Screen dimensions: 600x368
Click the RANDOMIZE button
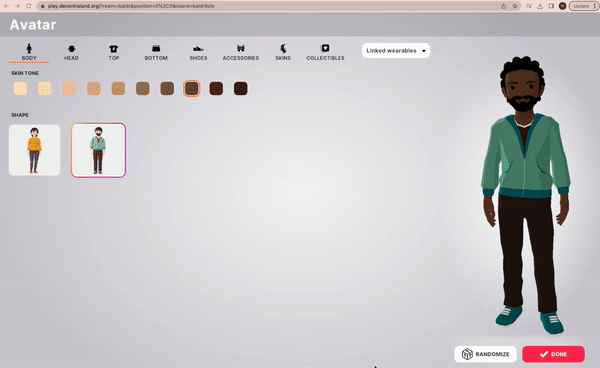coord(485,354)
